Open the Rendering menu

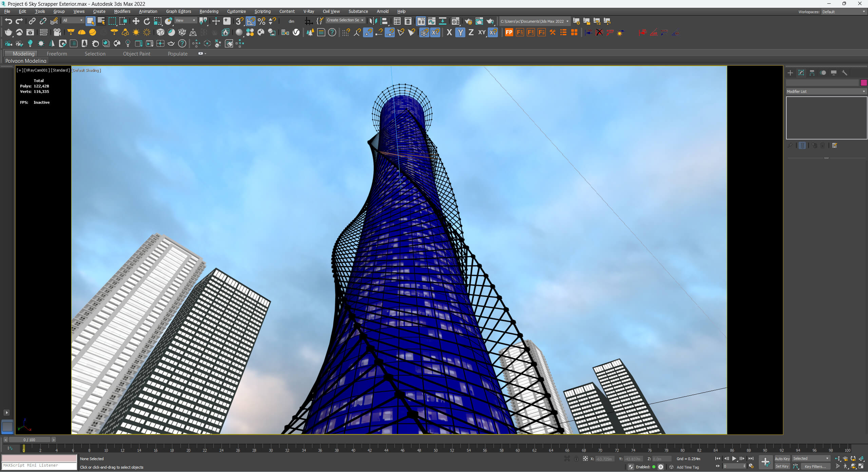click(x=209, y=12)
